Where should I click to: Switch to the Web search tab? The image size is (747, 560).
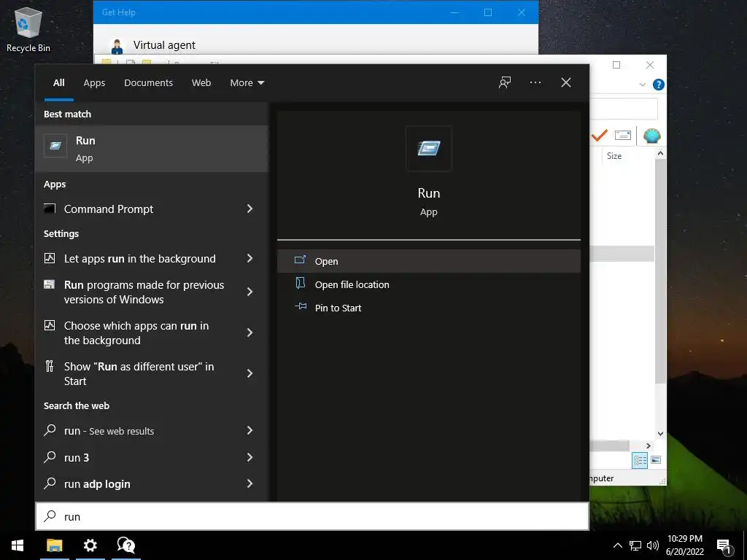201,83
